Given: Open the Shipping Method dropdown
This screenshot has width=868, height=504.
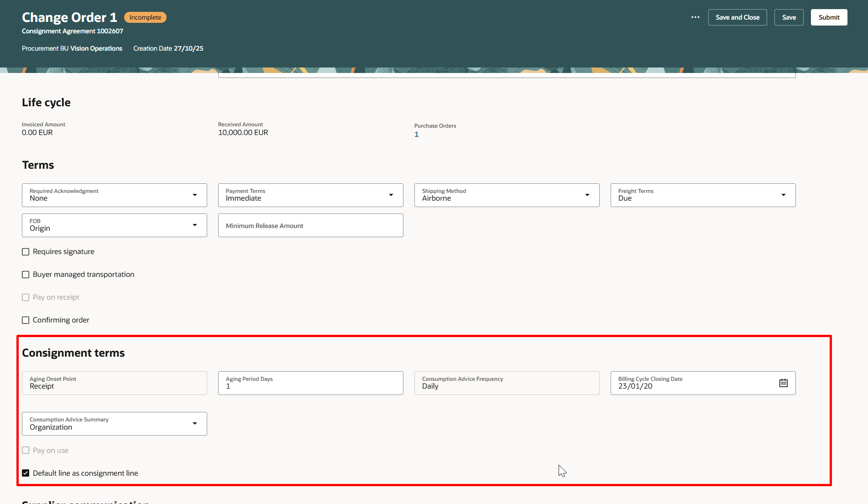Looking at the screenshot, I should coord(587,195).
